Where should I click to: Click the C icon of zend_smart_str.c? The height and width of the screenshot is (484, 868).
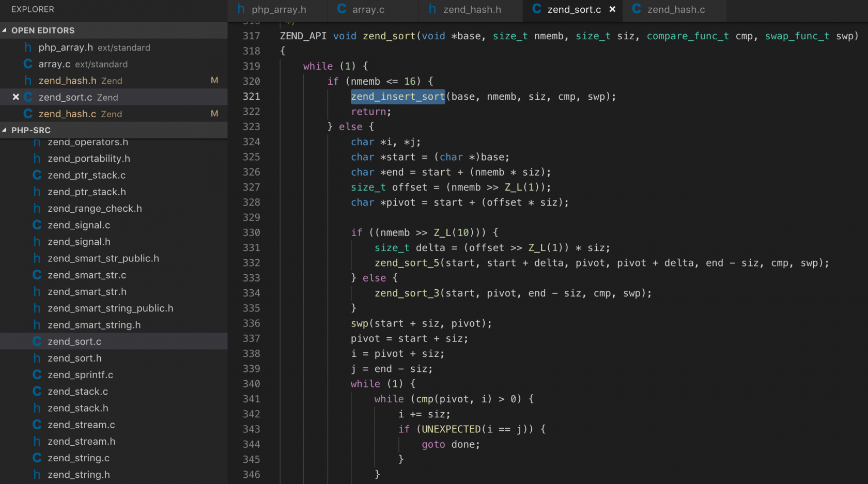pos(37,275)
